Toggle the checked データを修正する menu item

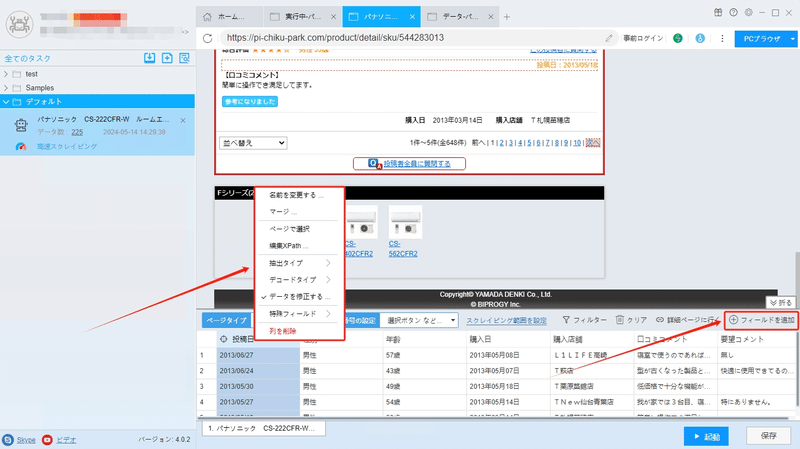(299, 296)
